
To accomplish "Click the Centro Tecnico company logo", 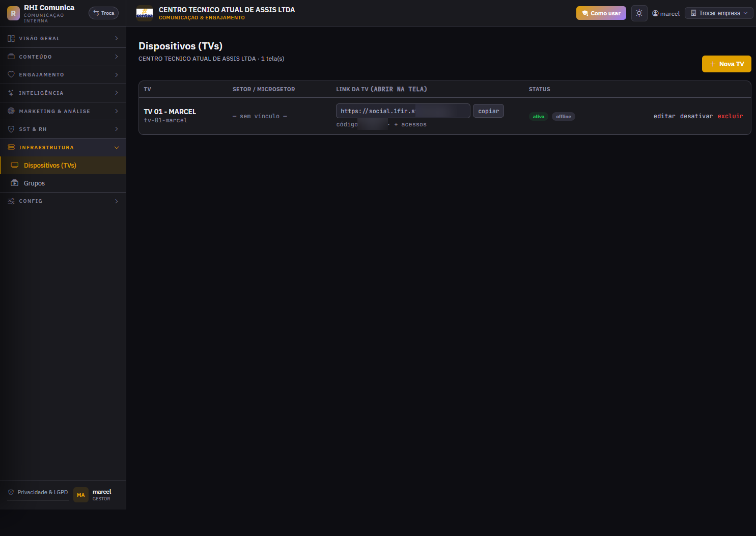I will point(145,13).
